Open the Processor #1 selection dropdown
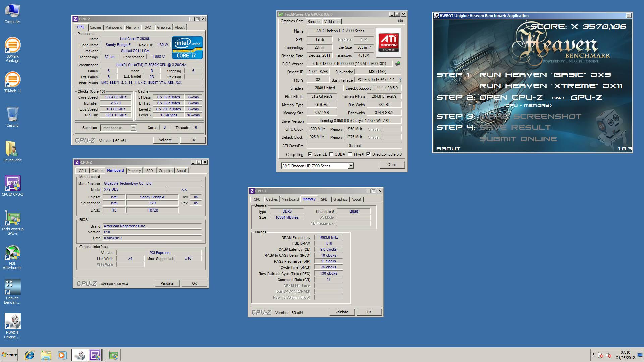Viewport: 644px width, 362px height. coord(133,128)
